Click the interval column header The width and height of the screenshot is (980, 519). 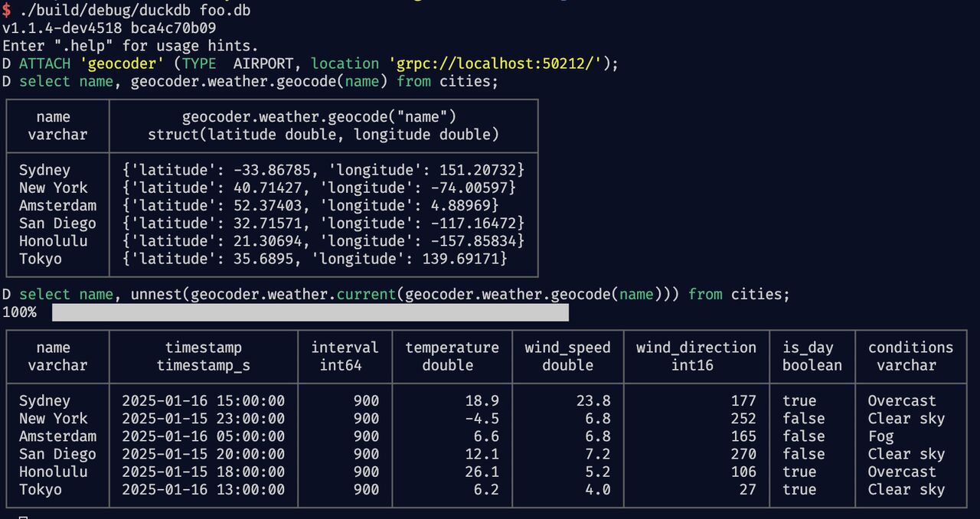point(345,348)
